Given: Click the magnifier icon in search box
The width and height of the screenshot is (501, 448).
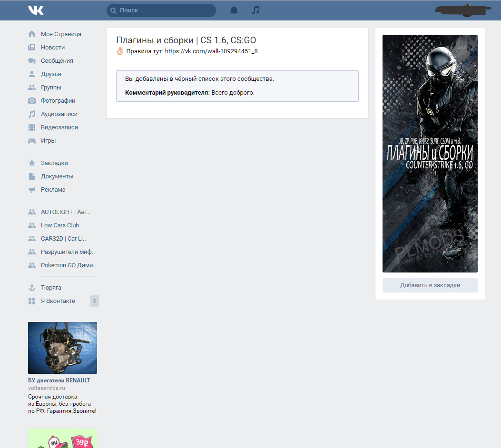Looking at the screenshot, I should [113, 10].
